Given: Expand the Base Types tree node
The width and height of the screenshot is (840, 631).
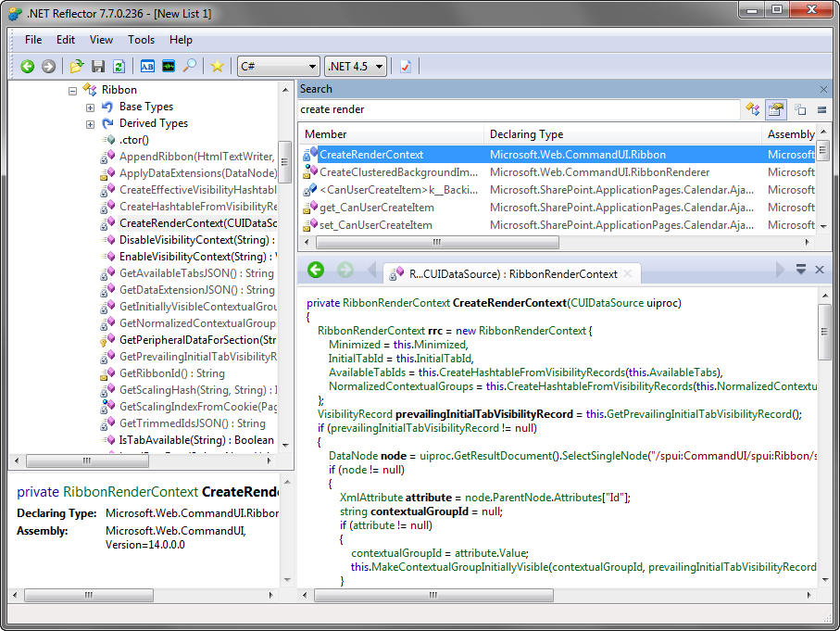Looking at the screenshot, I should pos(89,106).
